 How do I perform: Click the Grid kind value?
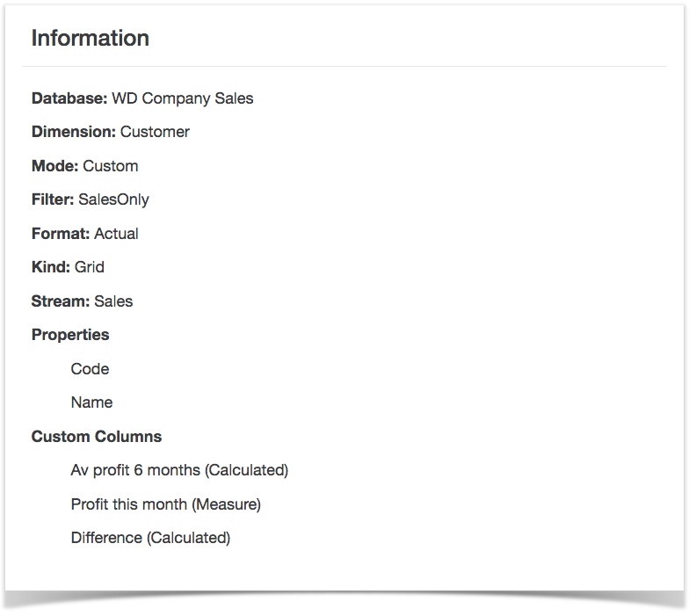tap(90, 267)
